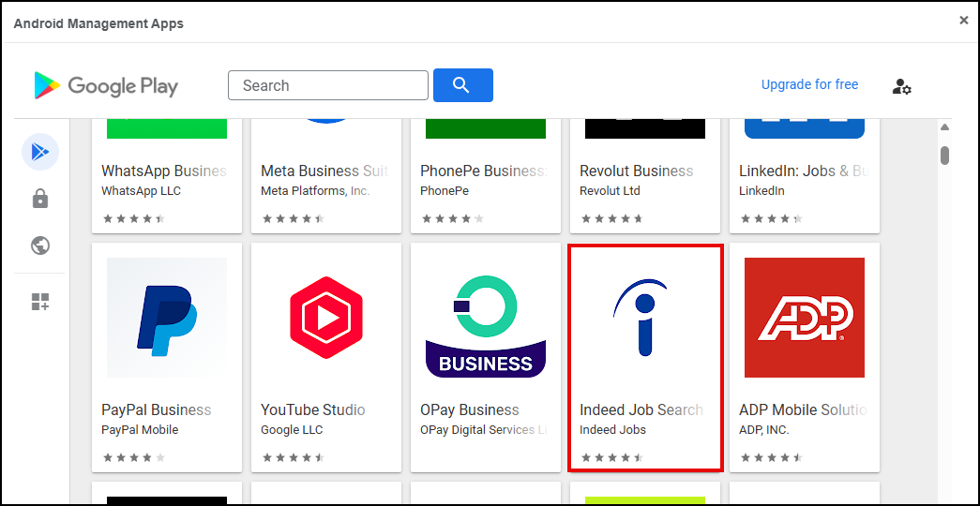Select the Indeed Job Search app
This screenshot has height=506, width=980.
[x=645, y=356]
